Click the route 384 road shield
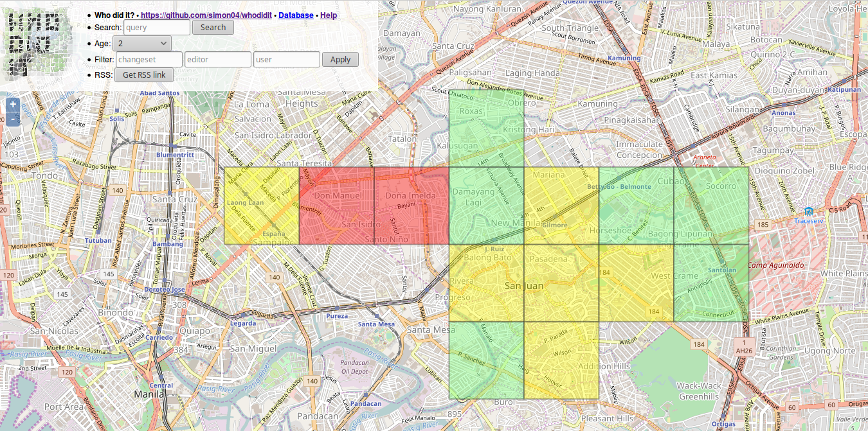This screenshot has height=431, width=868. (181, 350)
